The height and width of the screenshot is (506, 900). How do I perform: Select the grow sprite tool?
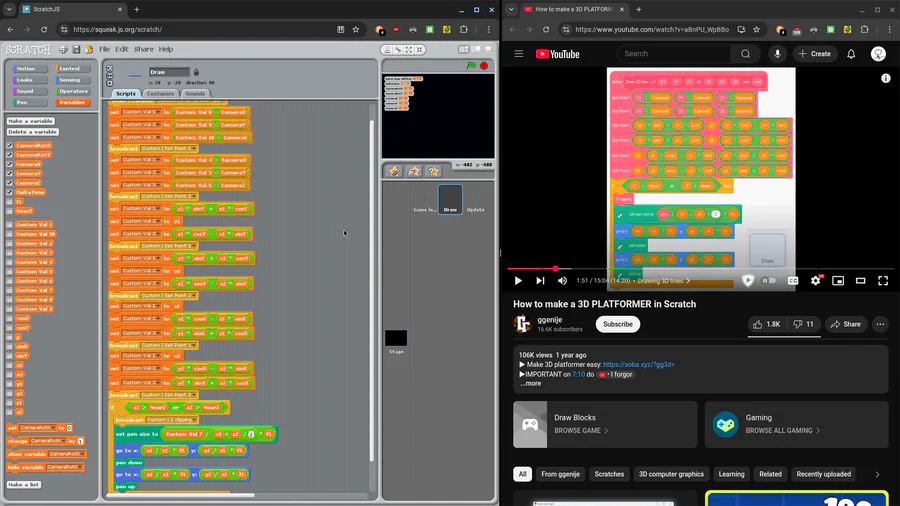point(409,50)
